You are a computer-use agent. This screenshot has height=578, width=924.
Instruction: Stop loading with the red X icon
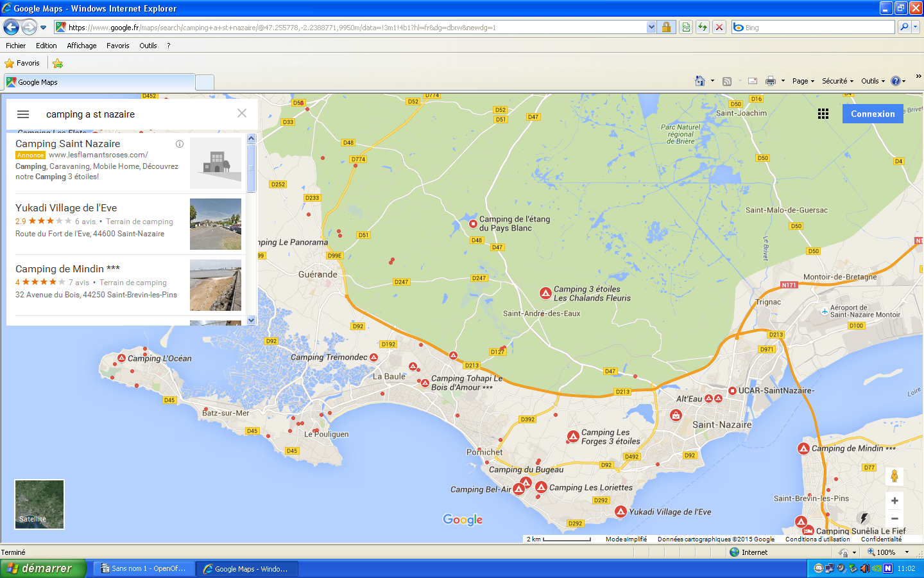719,27
